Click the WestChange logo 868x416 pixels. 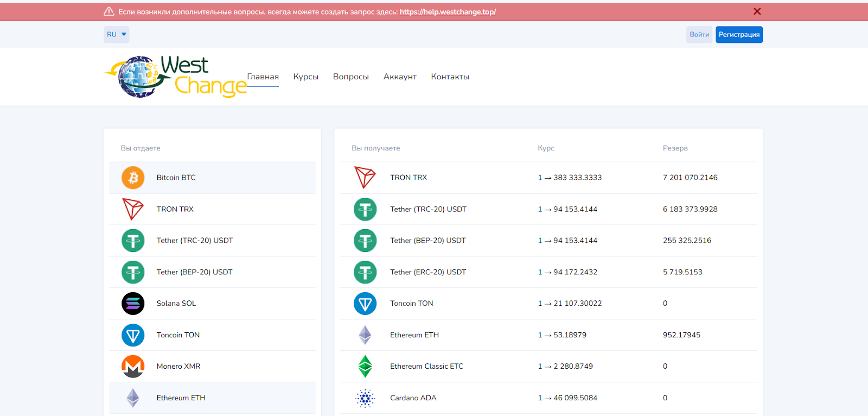[175, 77]
